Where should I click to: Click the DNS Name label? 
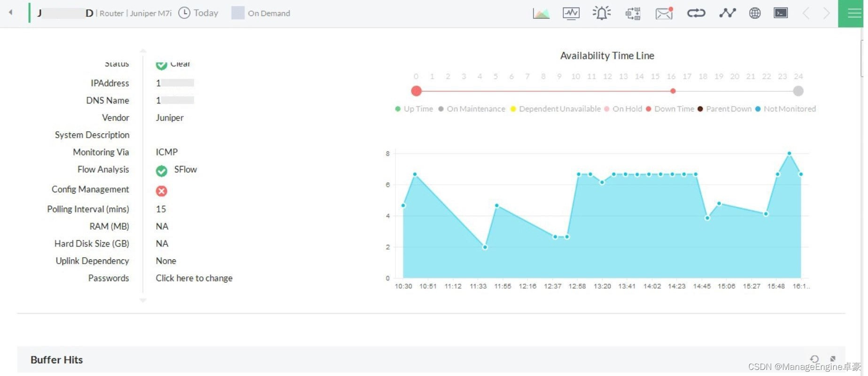click(108, 101)
